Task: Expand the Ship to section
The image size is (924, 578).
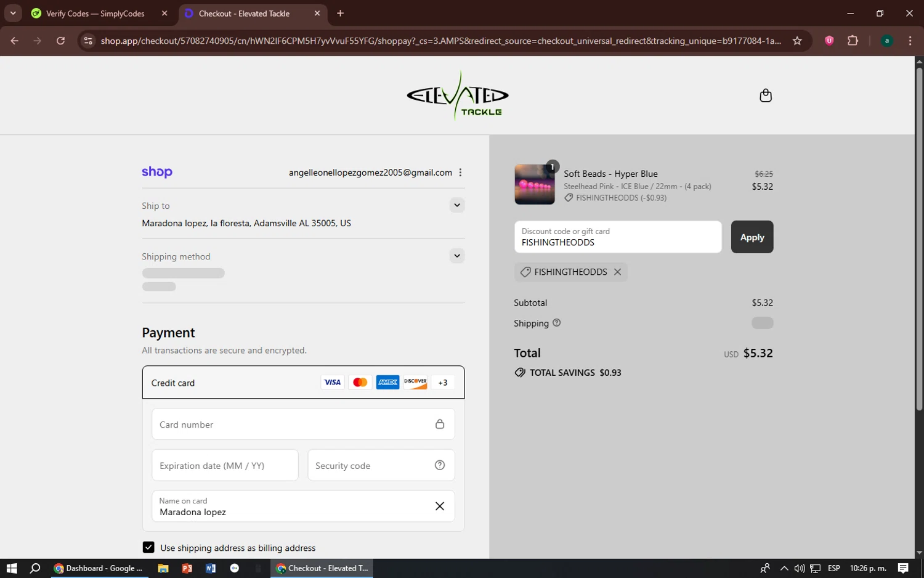Action: tap(456, 205)
